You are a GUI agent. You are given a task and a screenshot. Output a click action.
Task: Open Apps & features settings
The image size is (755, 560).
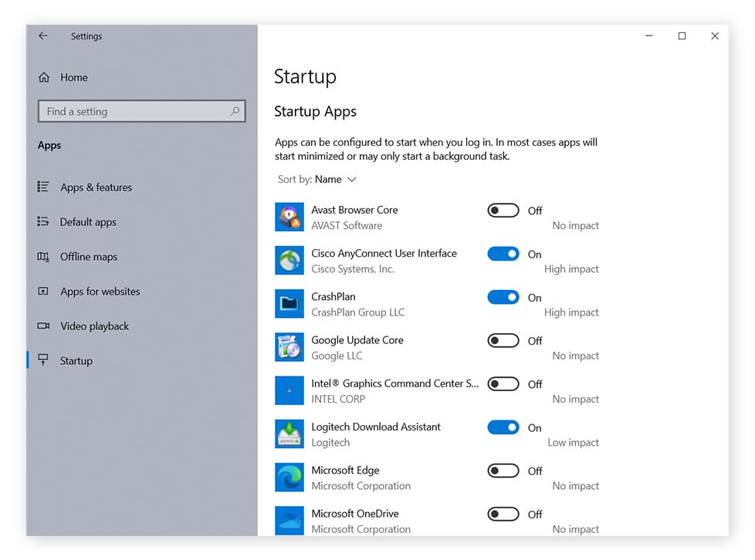click(x=96, y=187)
